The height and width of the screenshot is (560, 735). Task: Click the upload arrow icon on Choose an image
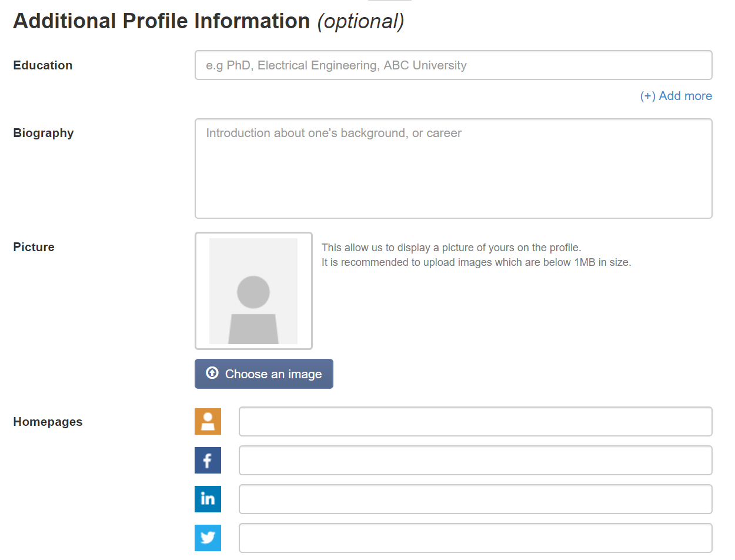[212, 374]
